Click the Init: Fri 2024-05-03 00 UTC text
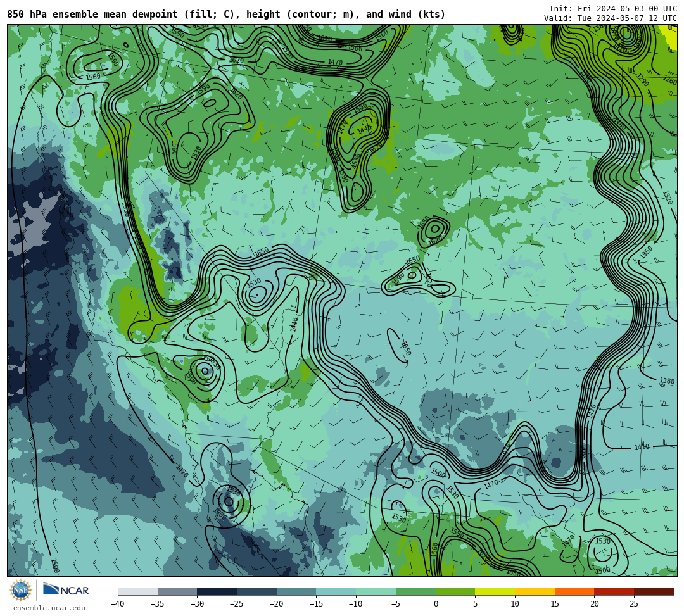 (613, 9)
